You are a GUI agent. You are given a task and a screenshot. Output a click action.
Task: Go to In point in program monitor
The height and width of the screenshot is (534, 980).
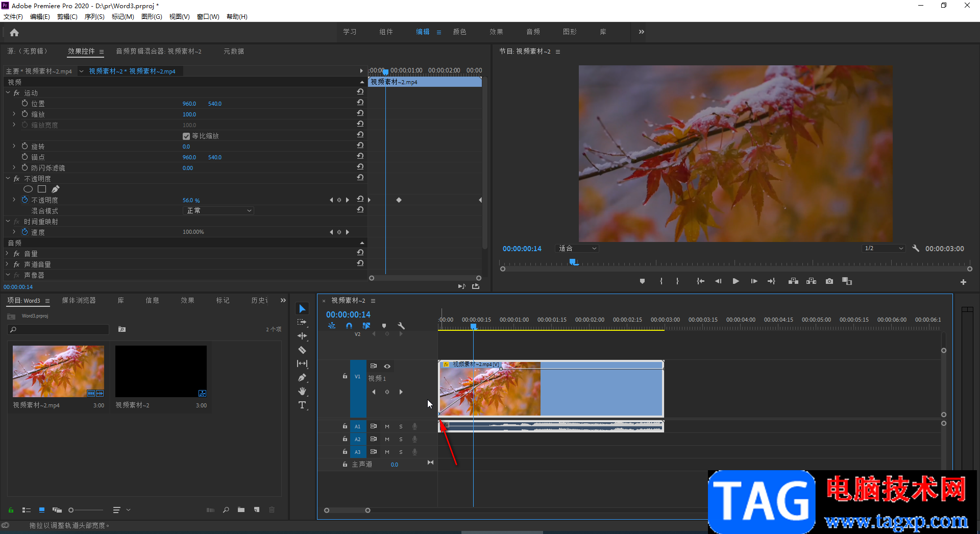[x=700, y=281]
